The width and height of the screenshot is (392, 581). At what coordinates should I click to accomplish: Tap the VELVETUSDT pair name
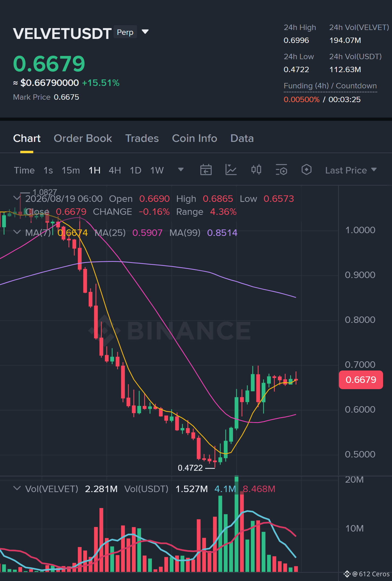coord(62,34)
